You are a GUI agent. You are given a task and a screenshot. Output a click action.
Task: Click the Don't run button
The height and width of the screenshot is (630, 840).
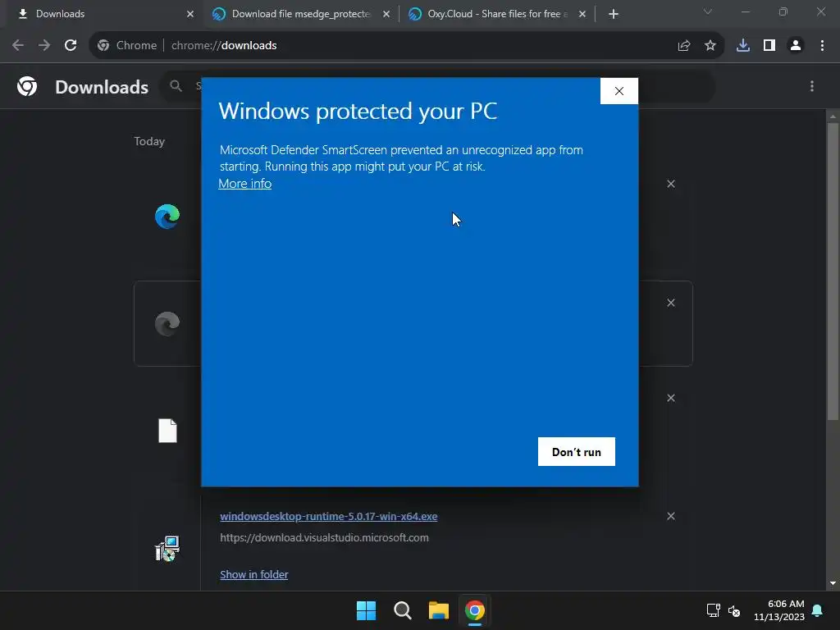[x=577, y=452]
